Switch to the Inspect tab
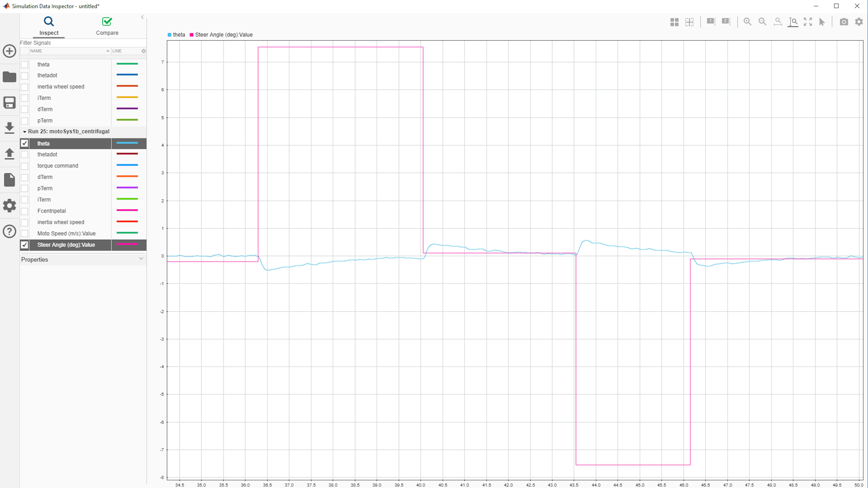 pyautogui.click(x=49, y=26)
